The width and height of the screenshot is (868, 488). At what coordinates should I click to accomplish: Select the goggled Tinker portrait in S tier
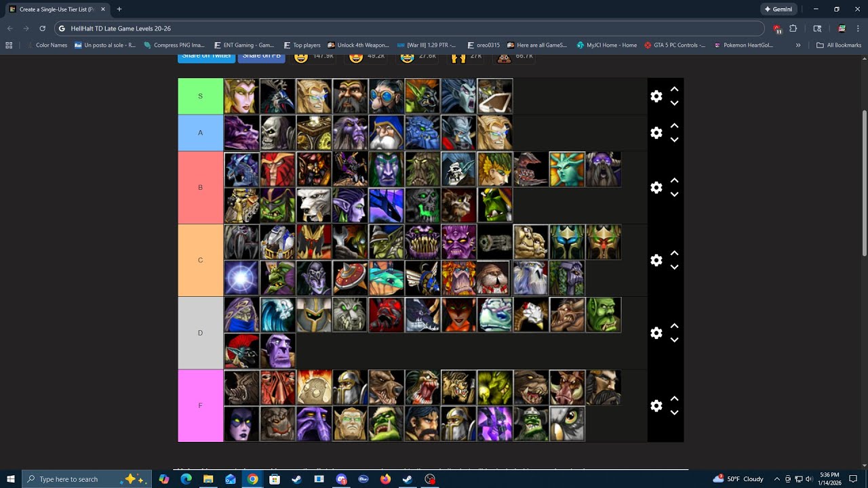tap(387, 96)
